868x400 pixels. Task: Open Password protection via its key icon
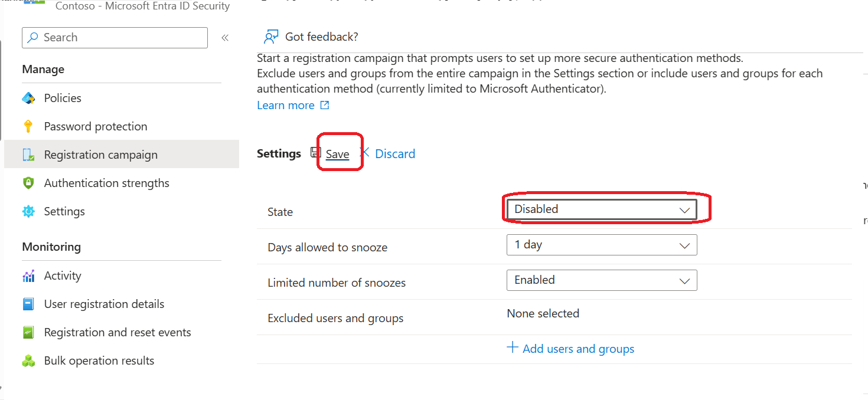28,126
